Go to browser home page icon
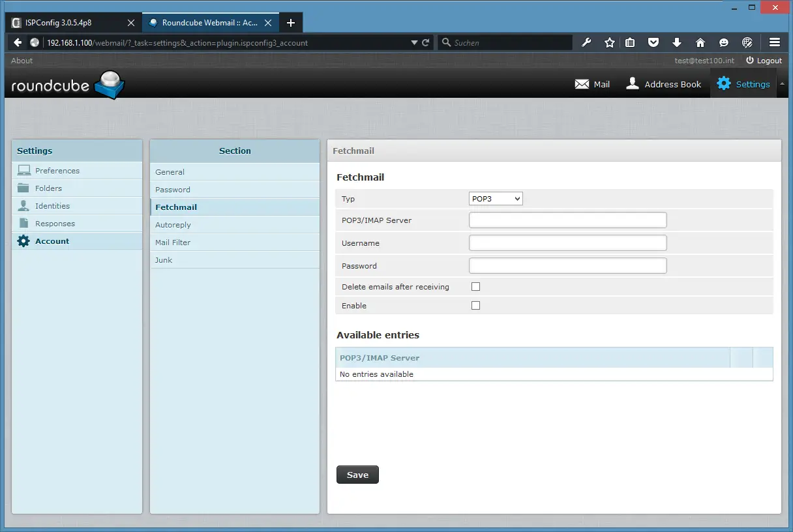Screen dimensions: 793x532 pos(700,42)
